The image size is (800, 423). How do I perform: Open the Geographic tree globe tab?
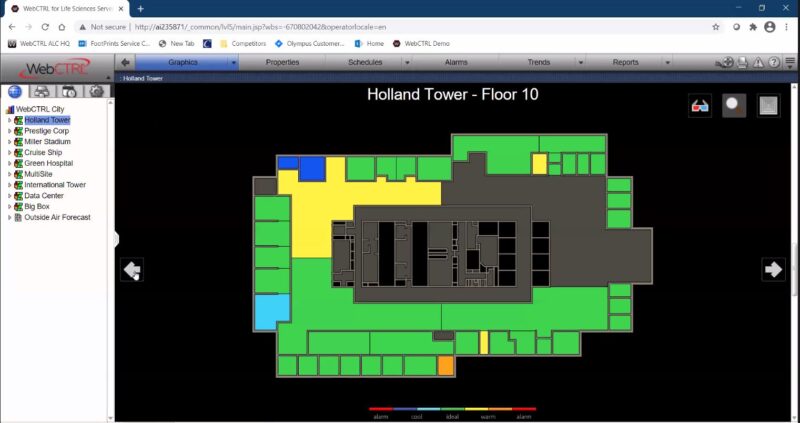(16, 92)
